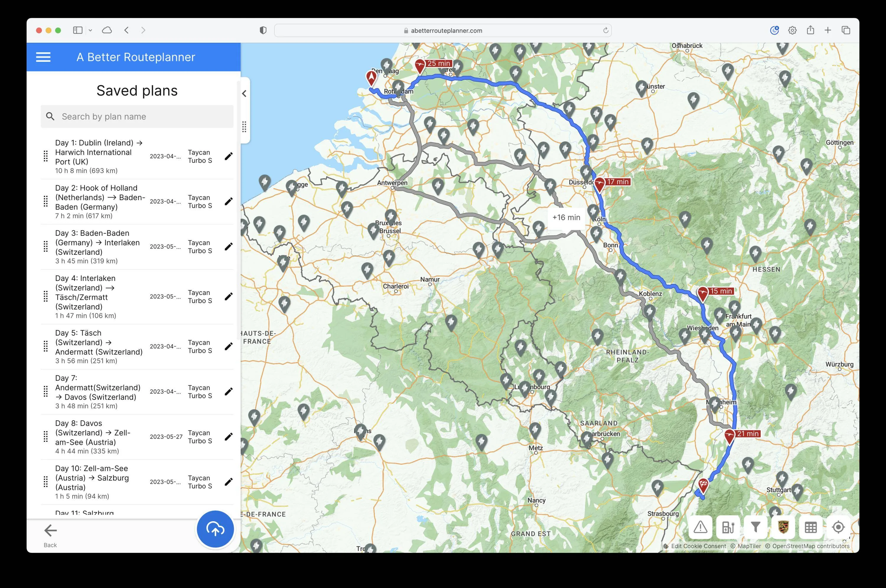Edit the Day 2 Hook of Holland plan
The height and width of the screenshot is (588, 886).
[228, 201]
